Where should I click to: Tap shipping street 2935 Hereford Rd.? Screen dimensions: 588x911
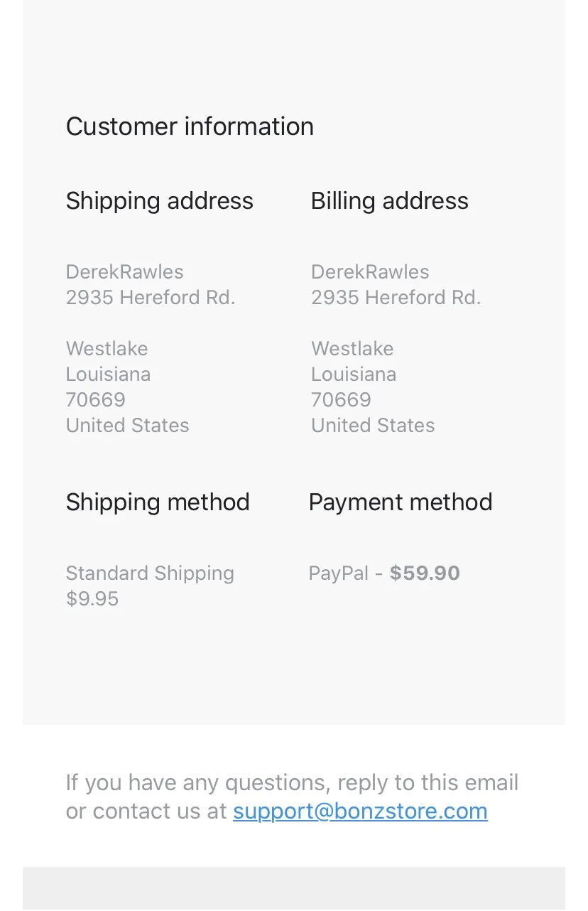[151, 298]
